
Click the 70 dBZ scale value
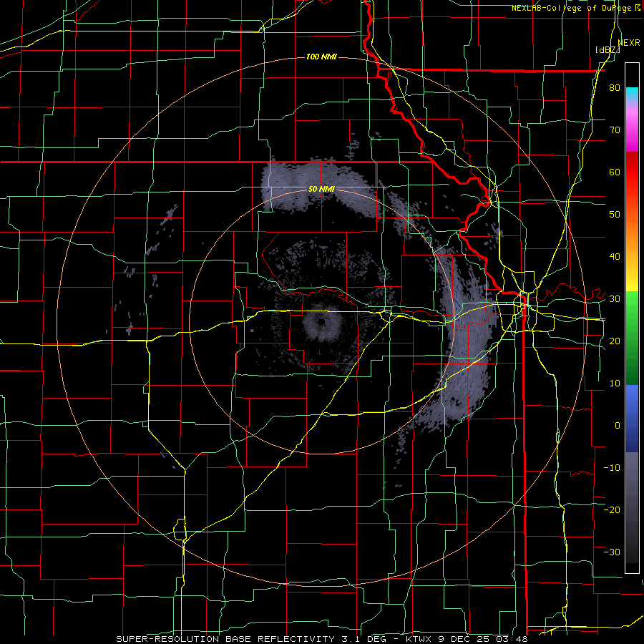pyautogui.click(x=615, y=130)
